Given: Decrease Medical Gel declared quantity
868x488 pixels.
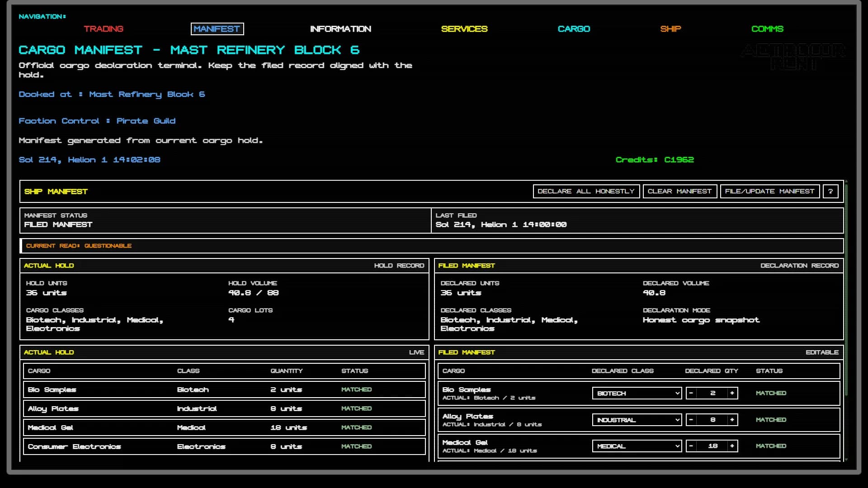Looking at the screenshot, I should tap(691, 446).
